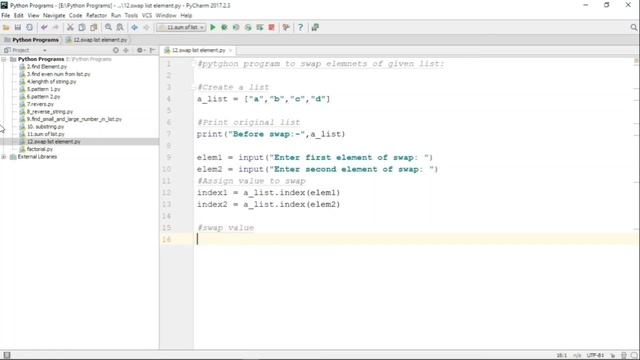
Task: Click the Find magnifier icon
Action: (x=108, y=27)
